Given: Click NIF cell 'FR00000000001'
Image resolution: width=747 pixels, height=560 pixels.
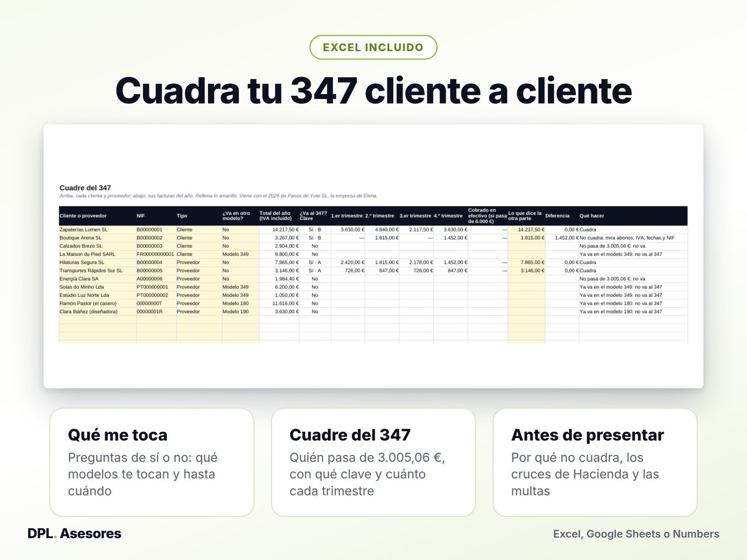Looking at the screenshot, I should 156,254.
